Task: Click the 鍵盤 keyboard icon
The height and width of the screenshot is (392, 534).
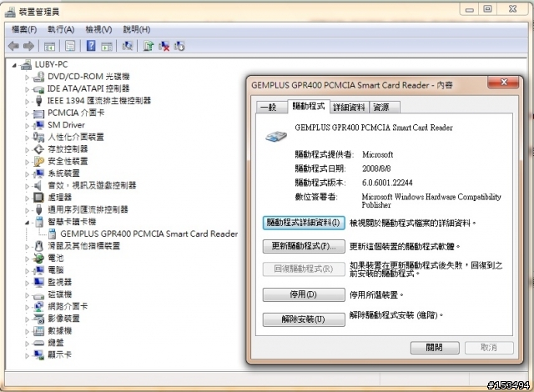Action: tap(38, 343)
